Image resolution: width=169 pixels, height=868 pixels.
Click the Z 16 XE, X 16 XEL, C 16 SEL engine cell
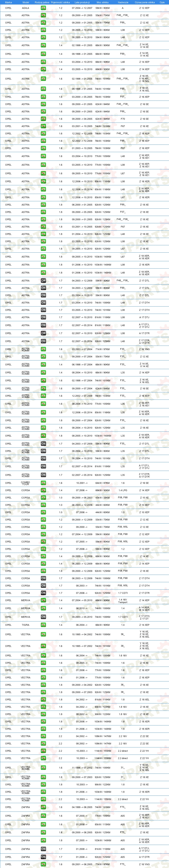coord(144,79)
